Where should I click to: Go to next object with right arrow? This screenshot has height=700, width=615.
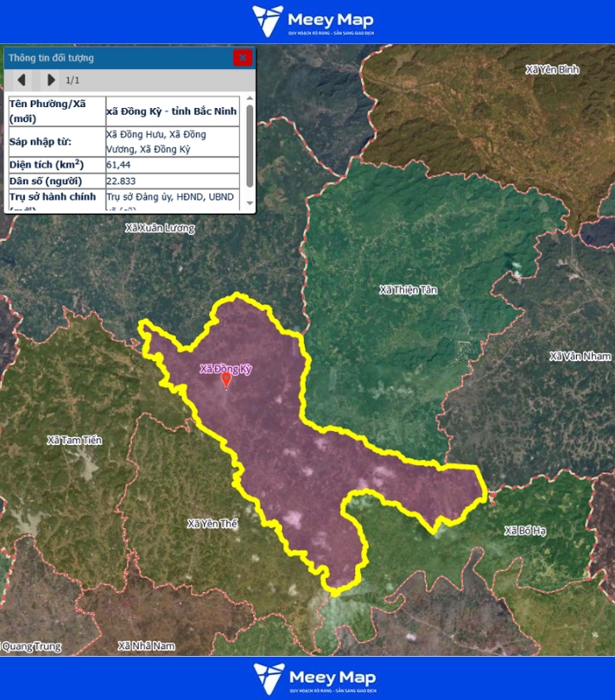tap(51, 80)
